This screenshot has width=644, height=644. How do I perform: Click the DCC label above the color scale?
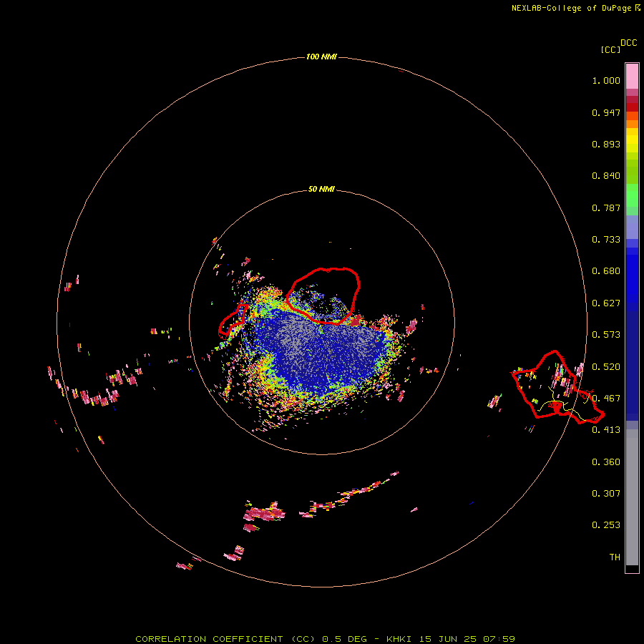629,43
